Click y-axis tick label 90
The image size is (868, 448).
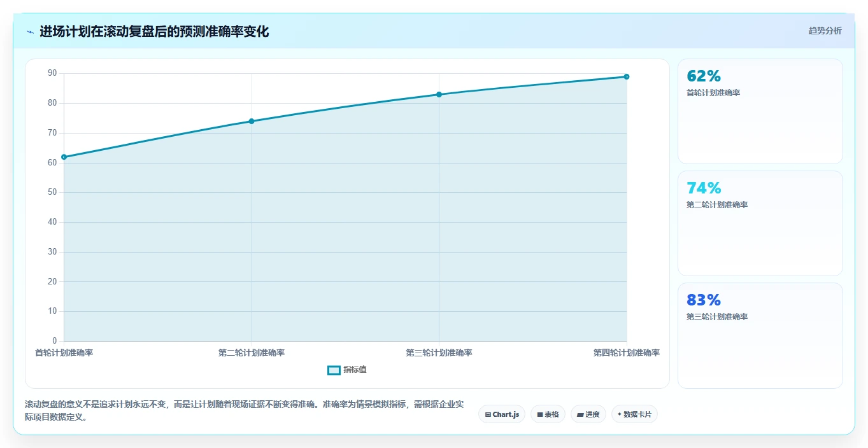52,73
